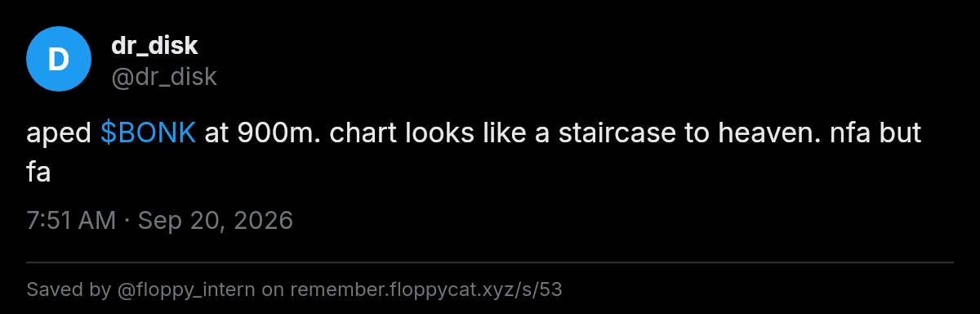
Task: Click the dr_disk display name
Action: pyautogui.click(x=154, y=47)
